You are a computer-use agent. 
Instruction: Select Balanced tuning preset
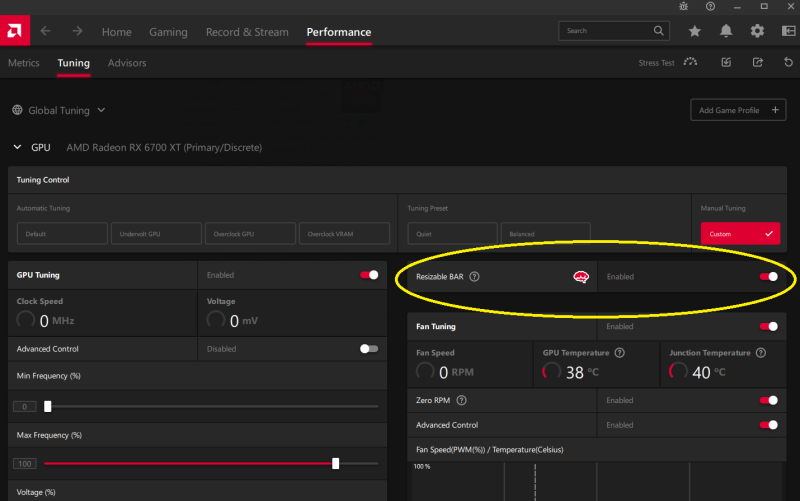[x=546, y=234]
